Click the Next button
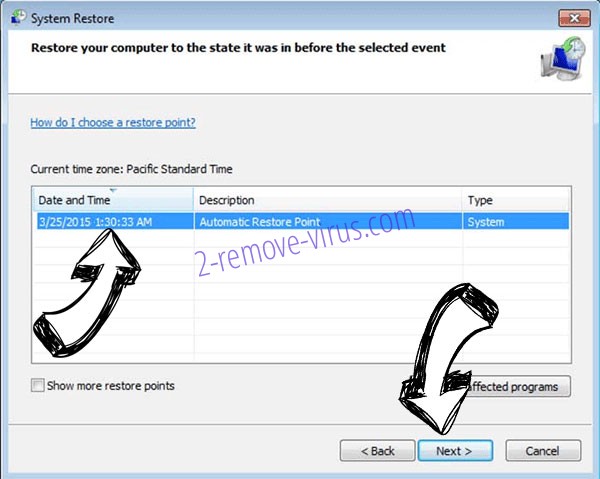This screenshot has width=600, height=479. tap(455, 451)
